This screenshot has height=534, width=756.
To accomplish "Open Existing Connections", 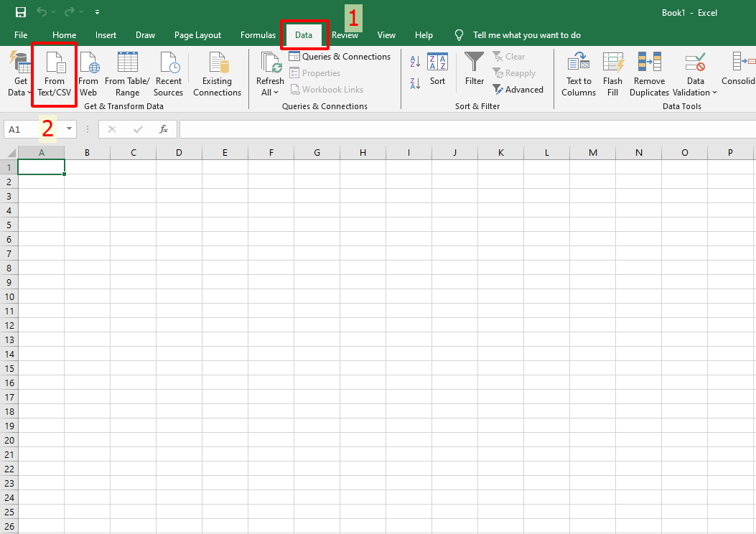I will point(217,74).
